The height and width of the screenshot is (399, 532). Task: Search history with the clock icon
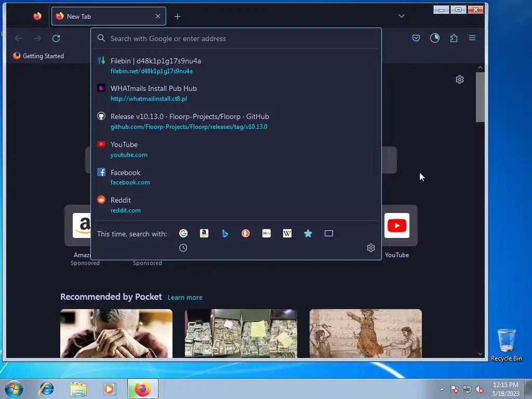coord(183,248)
